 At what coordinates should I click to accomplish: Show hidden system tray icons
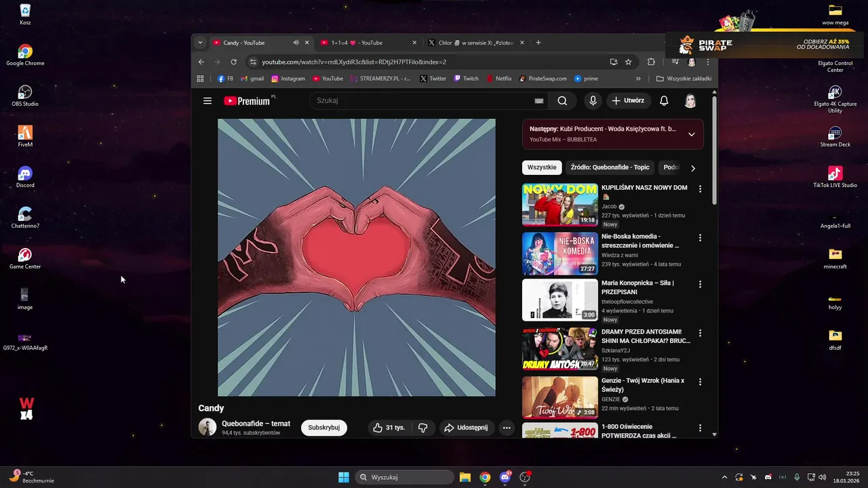click(x=724, y=477)
